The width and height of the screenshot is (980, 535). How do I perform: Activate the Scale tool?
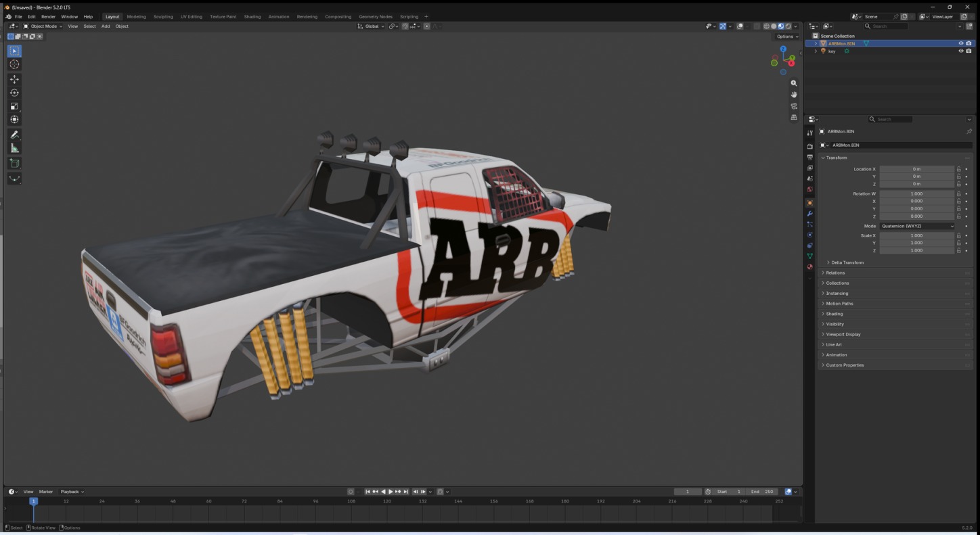click(14, 106)
